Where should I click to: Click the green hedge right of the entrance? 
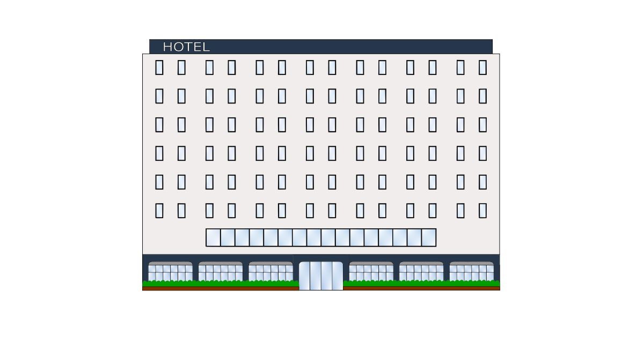coord(421,284)
